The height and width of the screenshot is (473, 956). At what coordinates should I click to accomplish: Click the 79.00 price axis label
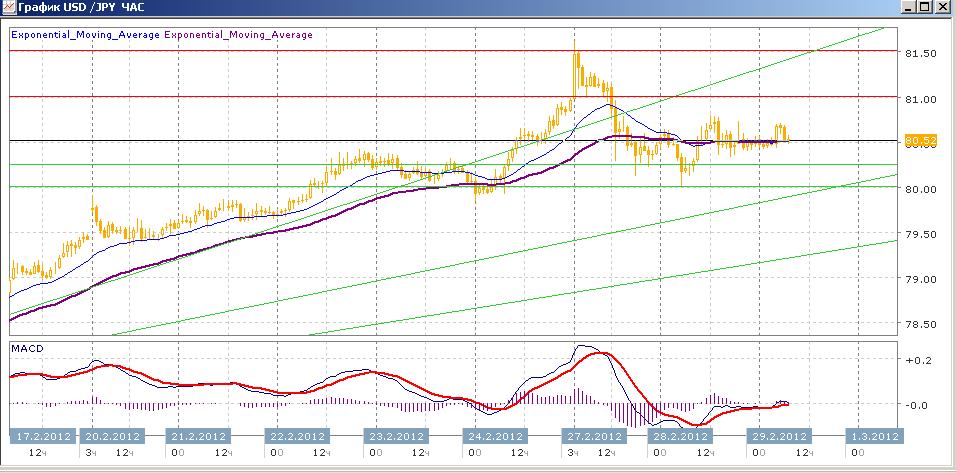pos(921,279)
